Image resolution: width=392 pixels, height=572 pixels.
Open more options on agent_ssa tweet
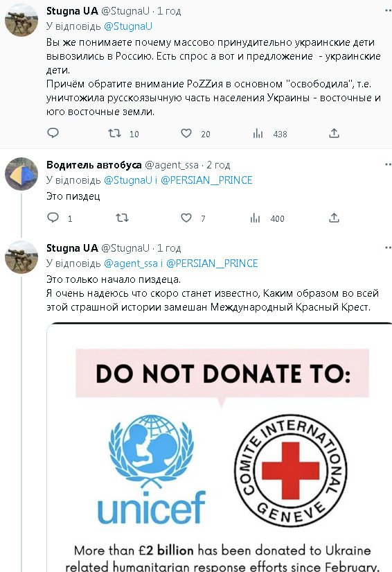coord(389,165)
